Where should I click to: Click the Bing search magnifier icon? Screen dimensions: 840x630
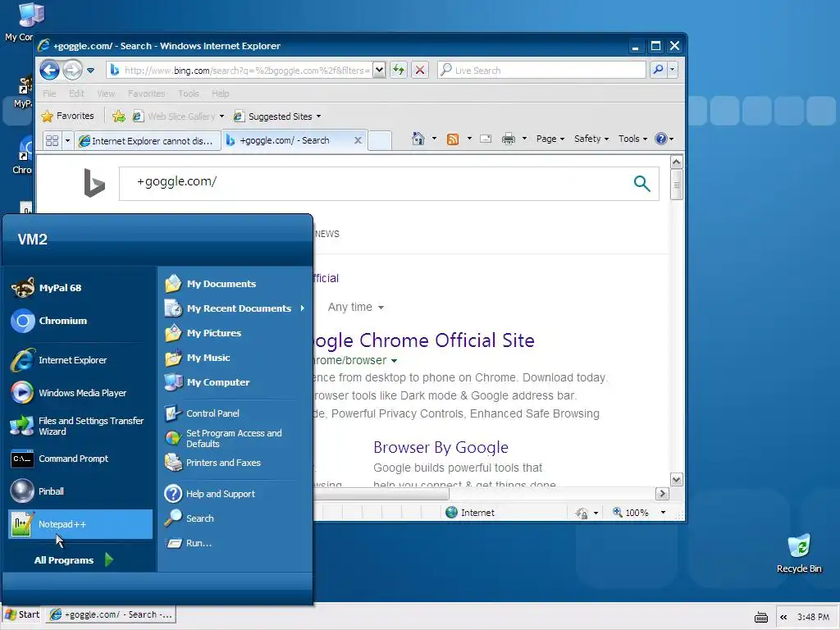tap(641, 183)
